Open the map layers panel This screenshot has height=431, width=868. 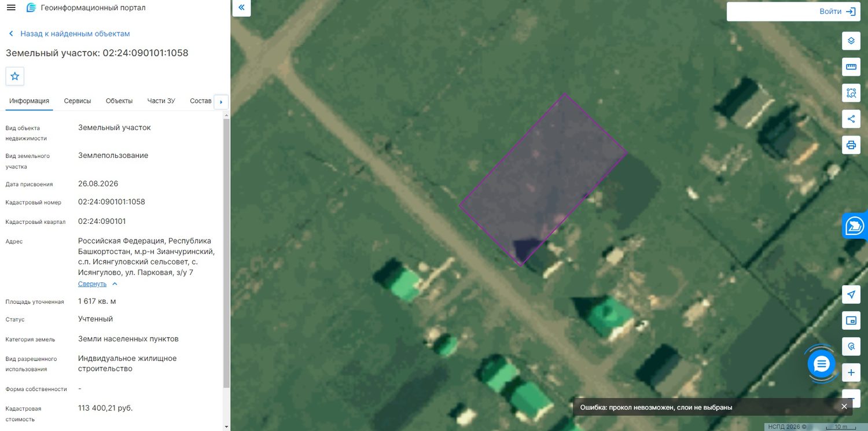(851, 40)
